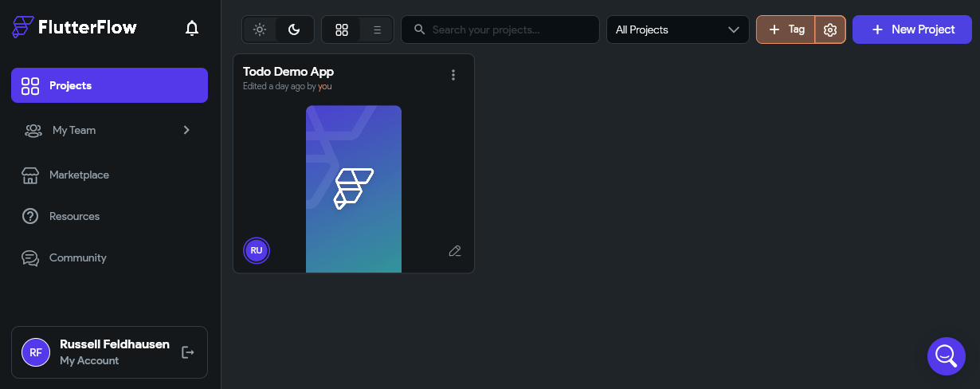Open the chat support bubble
The image size is (980, 389).
coord(947,356)
